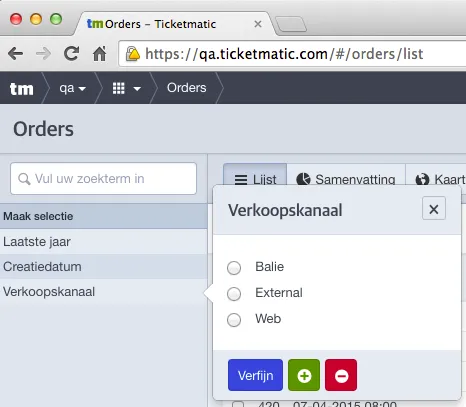Click the red minus exclude button

[x=341, y=375]
